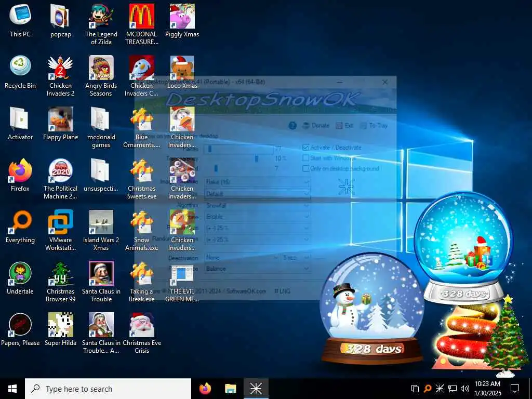Image resolution: width=532 pixels, height=399 pixels.
Task: Select the Snow Animals.exe icon
Action: pos(141,230)
